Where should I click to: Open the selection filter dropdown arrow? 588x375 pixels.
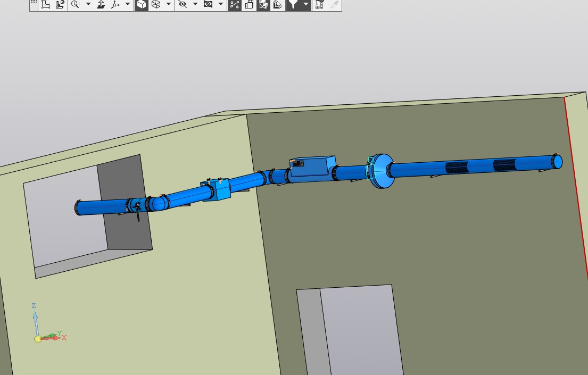(305, 4)
